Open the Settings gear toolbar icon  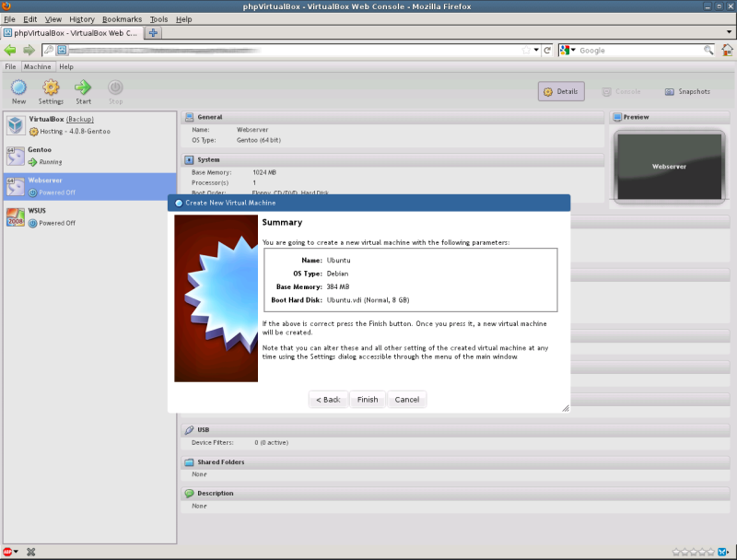51,87
